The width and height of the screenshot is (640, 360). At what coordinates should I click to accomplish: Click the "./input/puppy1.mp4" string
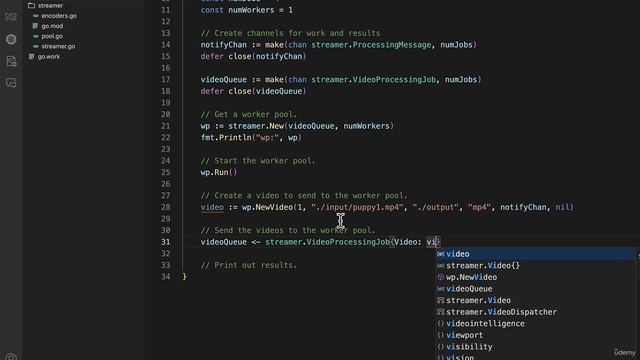pyautogui.click(x=357, y=207)
